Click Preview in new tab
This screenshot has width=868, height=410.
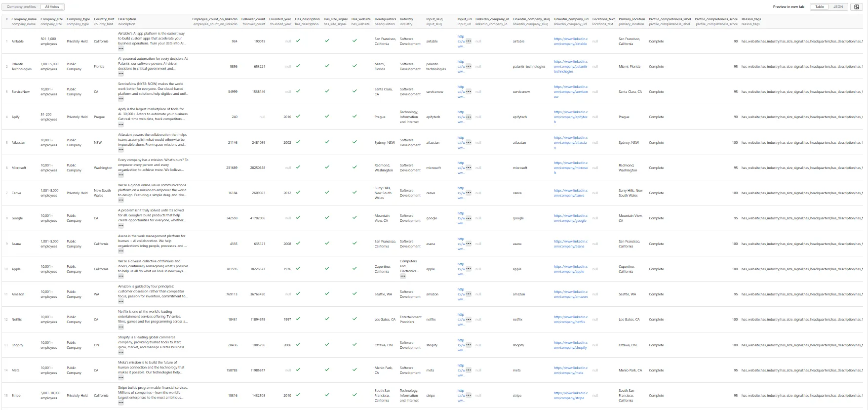point(789,7)
